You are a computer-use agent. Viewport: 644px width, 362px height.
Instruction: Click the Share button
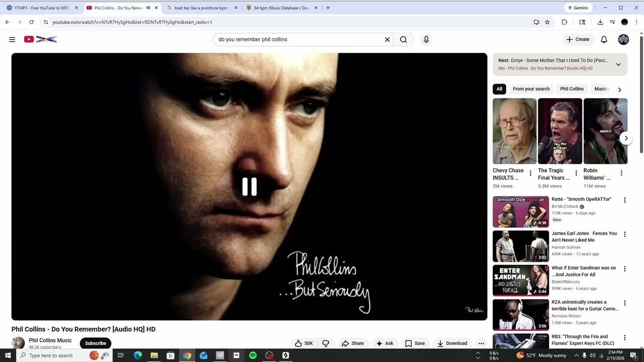click(353, 343)
